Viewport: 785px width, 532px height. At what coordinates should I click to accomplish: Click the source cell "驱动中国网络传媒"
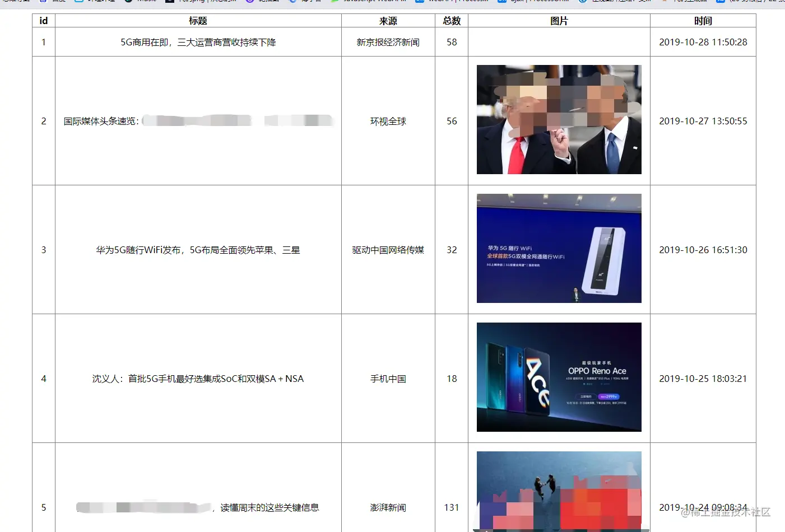tap(388, 250)
